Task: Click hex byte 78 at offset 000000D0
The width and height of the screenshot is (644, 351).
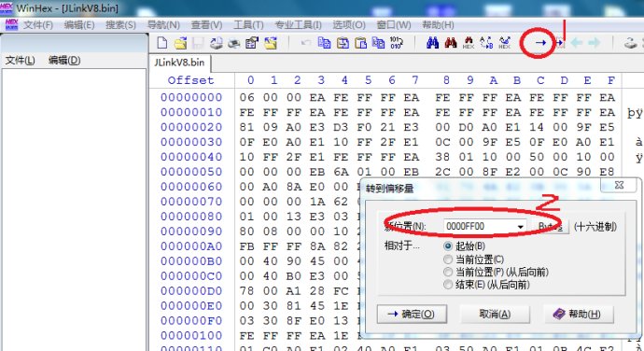Action: 246,291
